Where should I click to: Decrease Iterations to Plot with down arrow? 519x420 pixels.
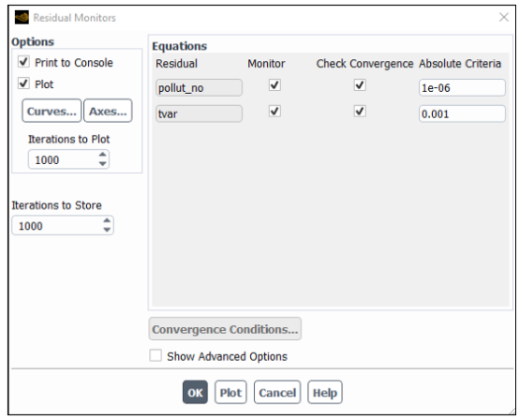(x=103, y=164)
